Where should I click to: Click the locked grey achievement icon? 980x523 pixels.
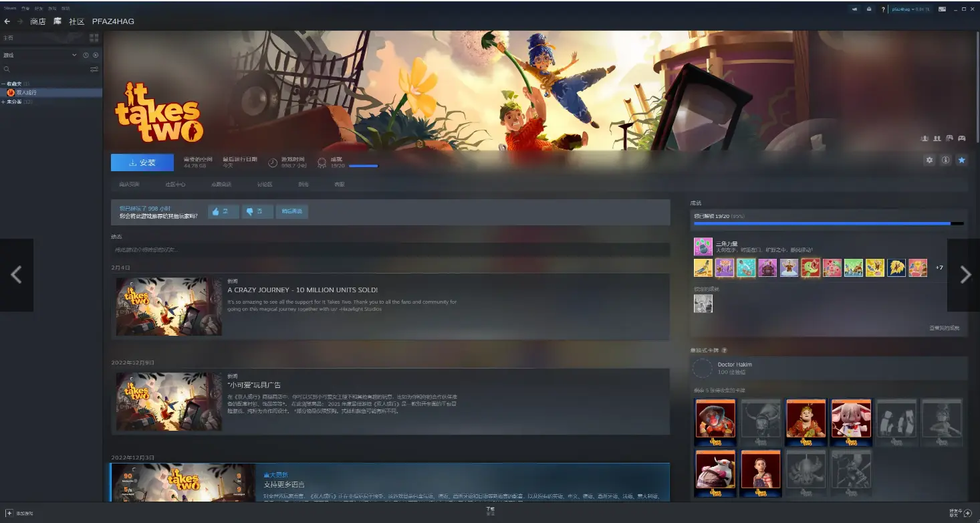click(x=703, y=304)
